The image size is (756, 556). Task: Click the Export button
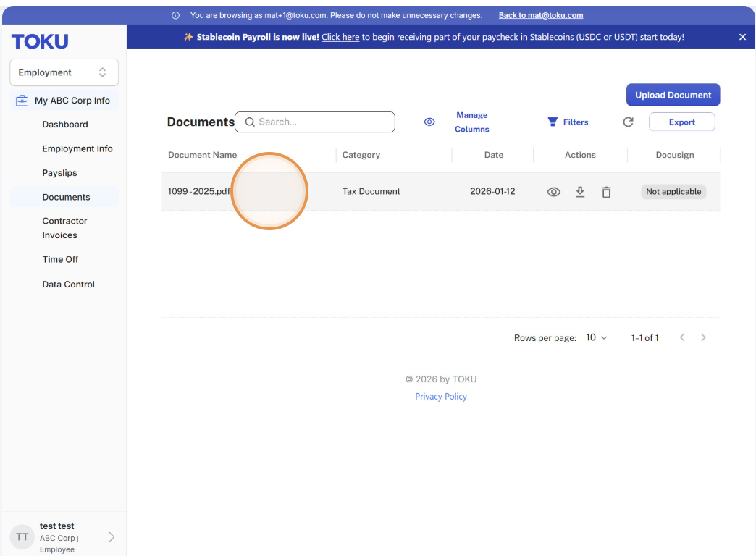click(681, 122)
